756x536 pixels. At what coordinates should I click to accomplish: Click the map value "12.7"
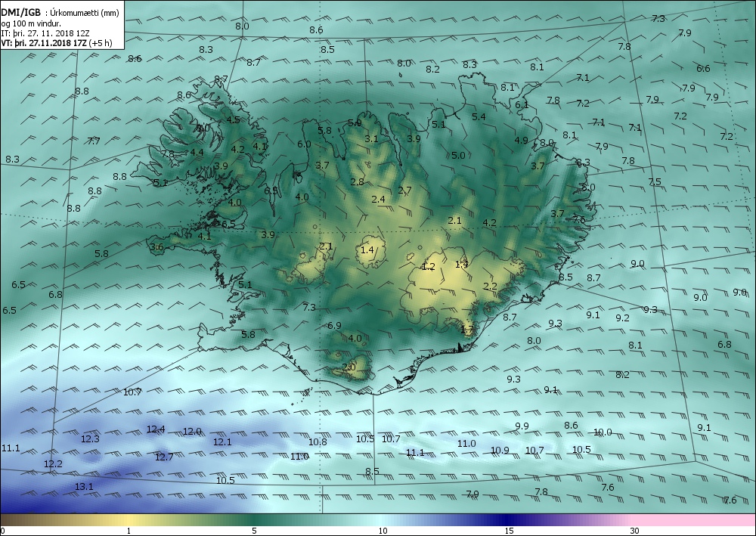[164, 457]
